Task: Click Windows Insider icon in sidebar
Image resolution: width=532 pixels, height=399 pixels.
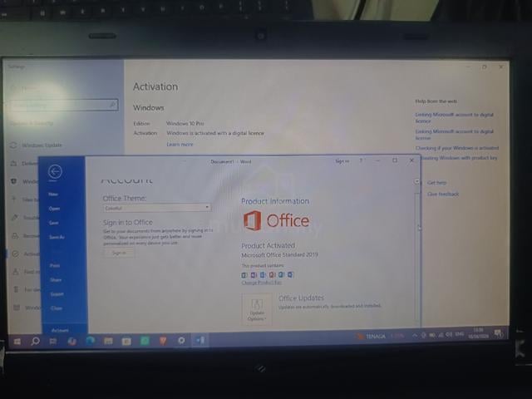Action: click(x=17, y=308)
